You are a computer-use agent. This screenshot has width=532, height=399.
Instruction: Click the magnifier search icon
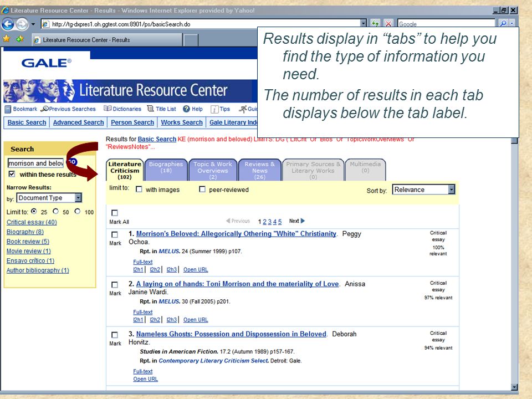pos(503,23)
